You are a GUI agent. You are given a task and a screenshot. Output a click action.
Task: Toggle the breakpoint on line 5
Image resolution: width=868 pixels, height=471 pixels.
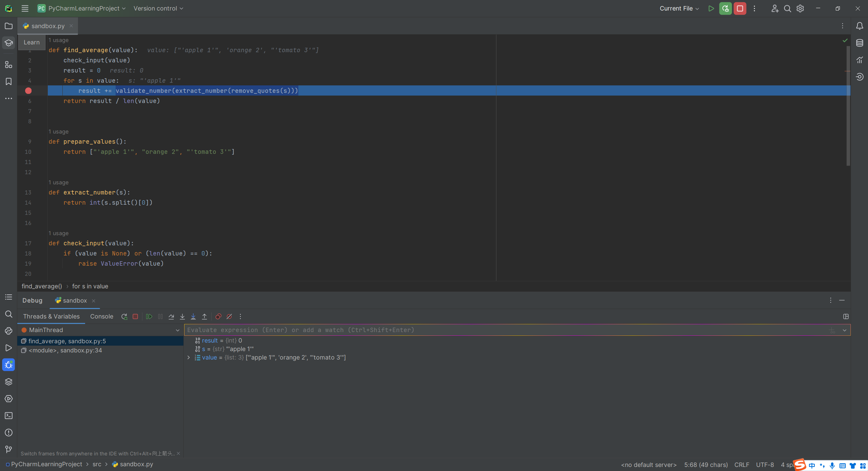28,90
